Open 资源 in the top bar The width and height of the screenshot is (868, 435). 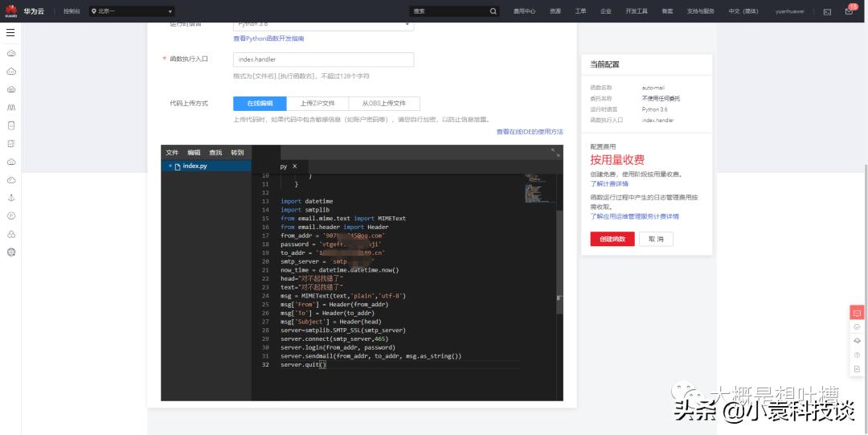point(555,11)
